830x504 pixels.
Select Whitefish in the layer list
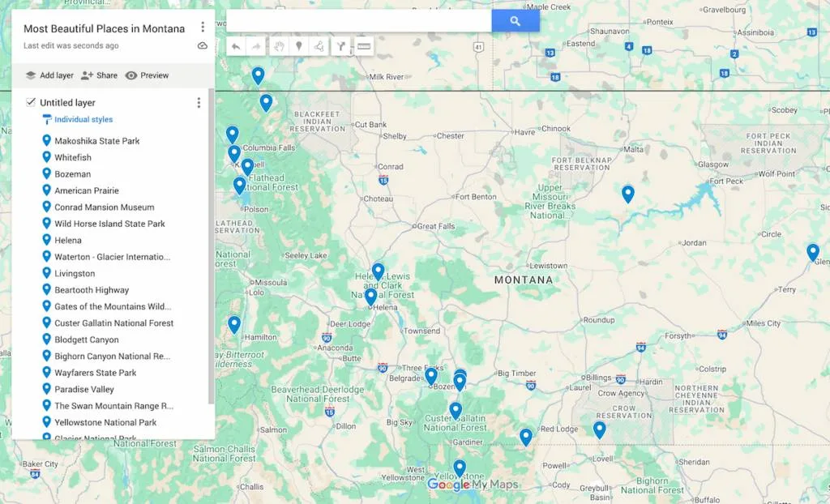click(72, 157)
